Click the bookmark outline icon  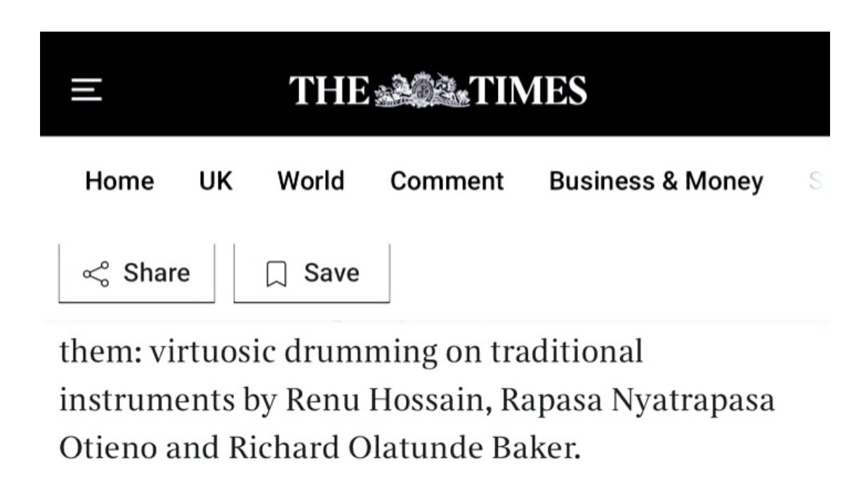[277, 274]
